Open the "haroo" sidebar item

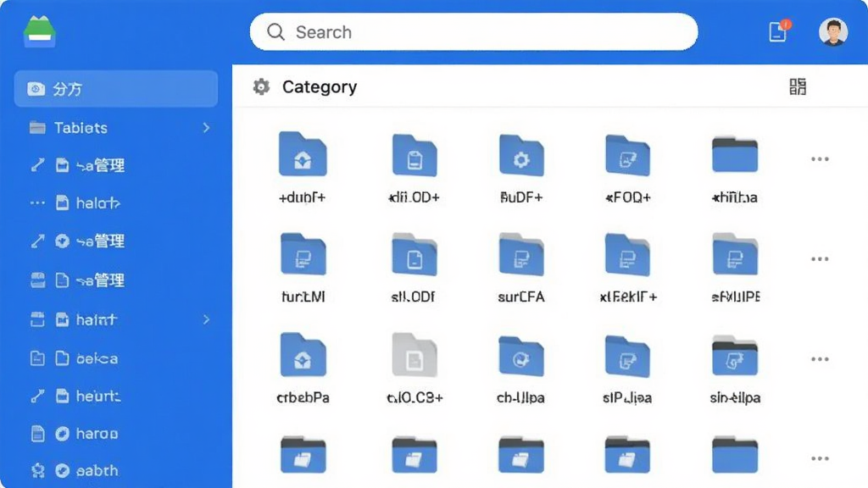tap(116, 434)
